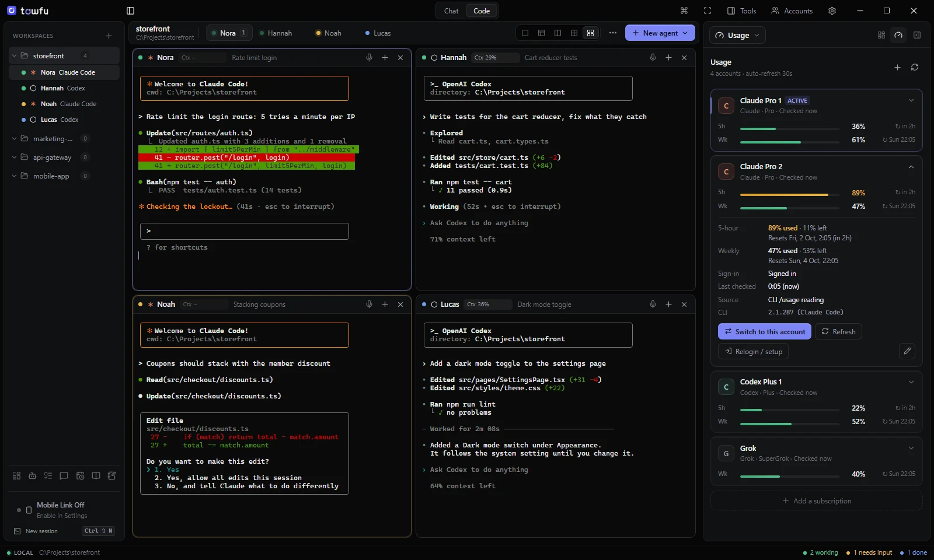
Task: Expand the Claude Pro 1 account card
Action: (911, 100)
